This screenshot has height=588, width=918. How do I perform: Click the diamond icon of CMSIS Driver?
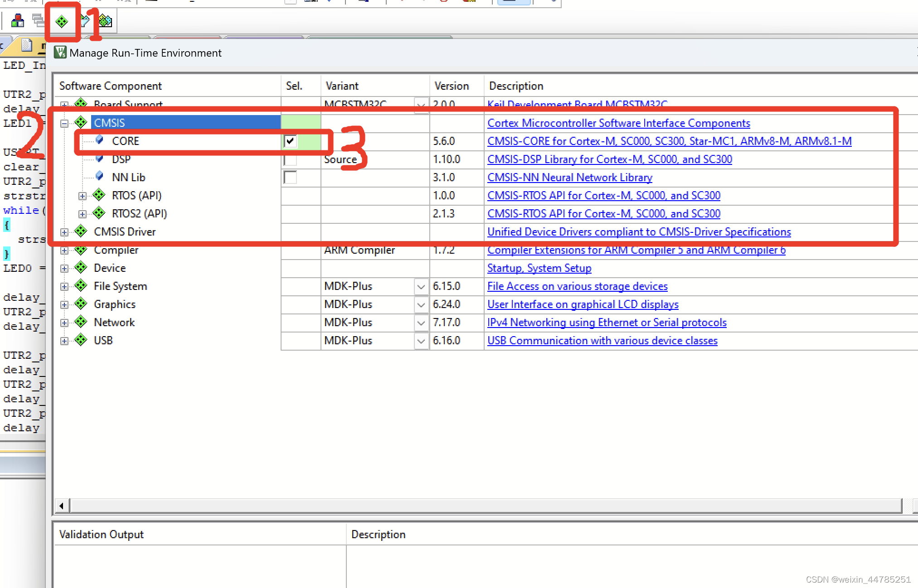pos(81,231)
